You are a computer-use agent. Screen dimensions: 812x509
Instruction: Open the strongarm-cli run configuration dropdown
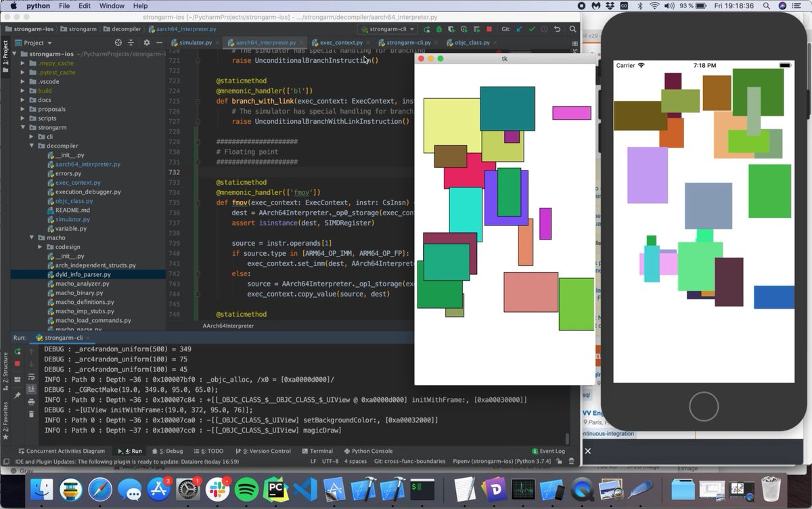coord(388,30)
